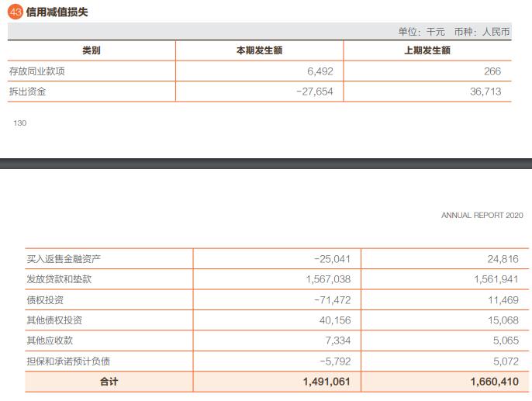The height and width of the screenshot is (401, 532).
Task: Select the 债权投资 row label
Action: point(45,299)
